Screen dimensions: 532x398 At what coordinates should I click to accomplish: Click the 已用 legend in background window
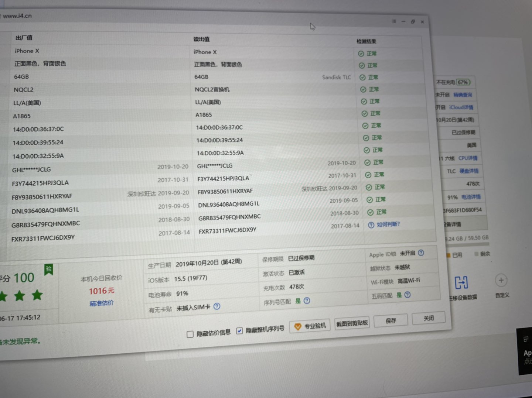[457, 255]
